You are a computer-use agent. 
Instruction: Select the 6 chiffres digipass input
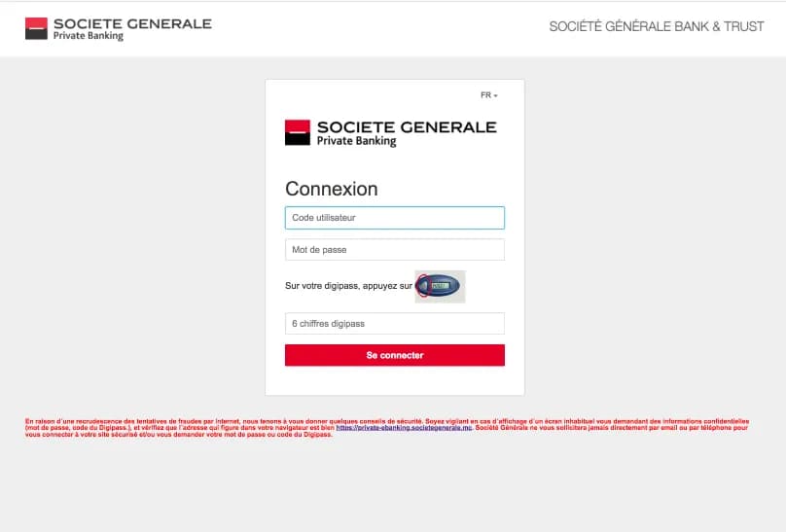(394, 323)
